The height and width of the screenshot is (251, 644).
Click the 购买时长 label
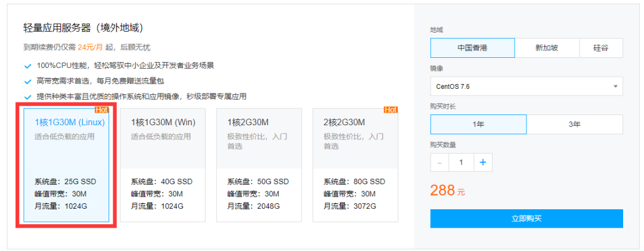442,106
